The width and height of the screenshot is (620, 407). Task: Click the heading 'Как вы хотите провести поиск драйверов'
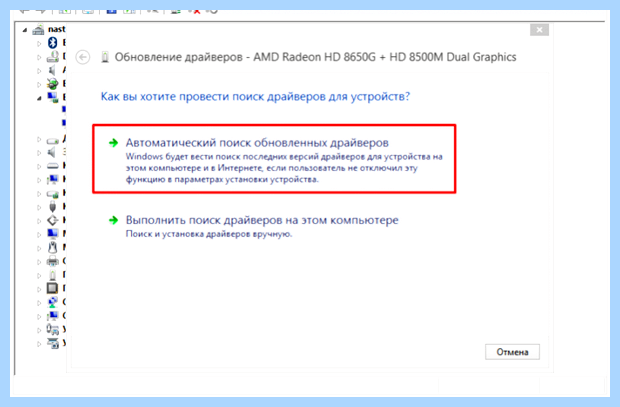(255, 97)
